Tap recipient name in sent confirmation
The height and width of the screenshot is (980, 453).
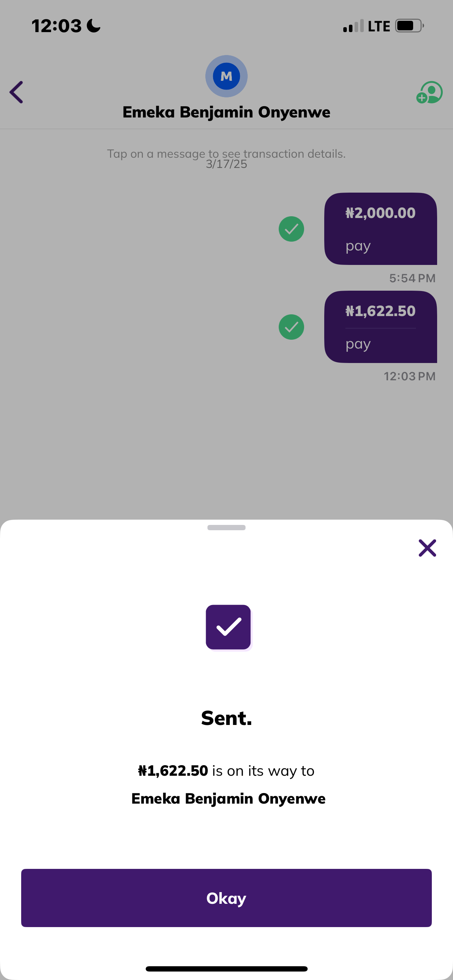228,799
